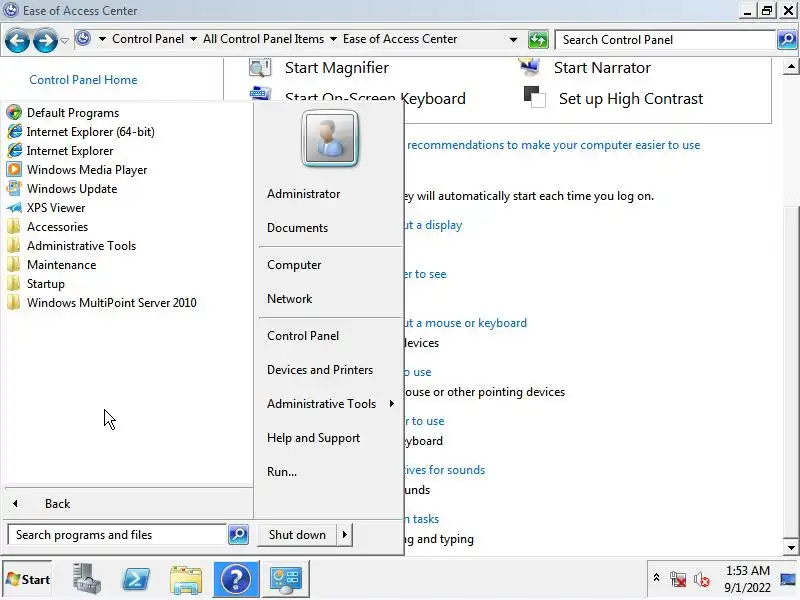Click the On-Screen Keyboard icon

click(x=260, y=93)
